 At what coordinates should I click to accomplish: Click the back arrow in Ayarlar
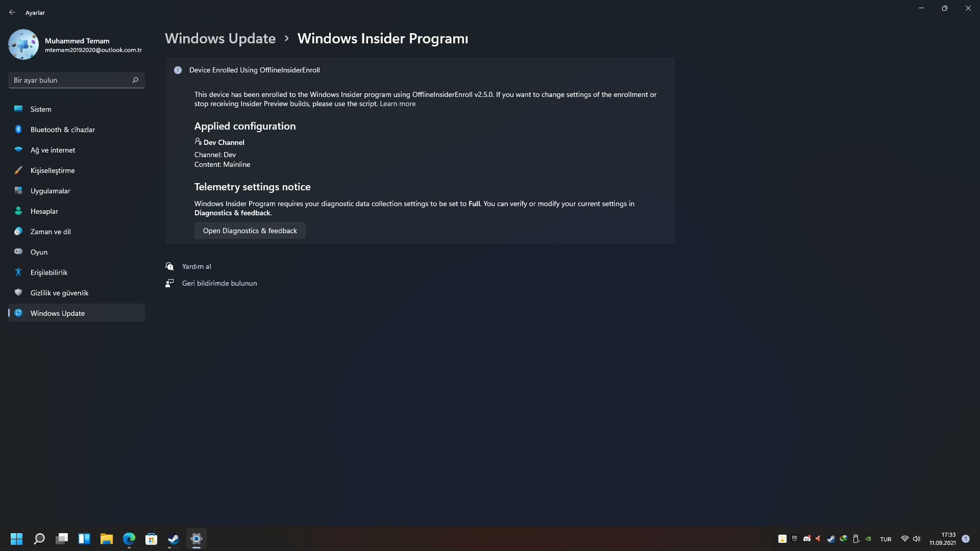click(12, 12)
